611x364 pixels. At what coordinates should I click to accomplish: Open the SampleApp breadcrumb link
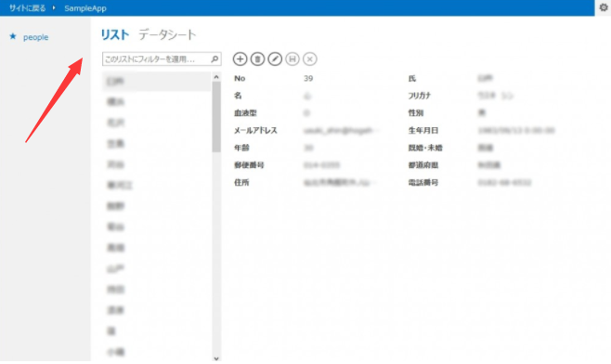click(85, 8)
